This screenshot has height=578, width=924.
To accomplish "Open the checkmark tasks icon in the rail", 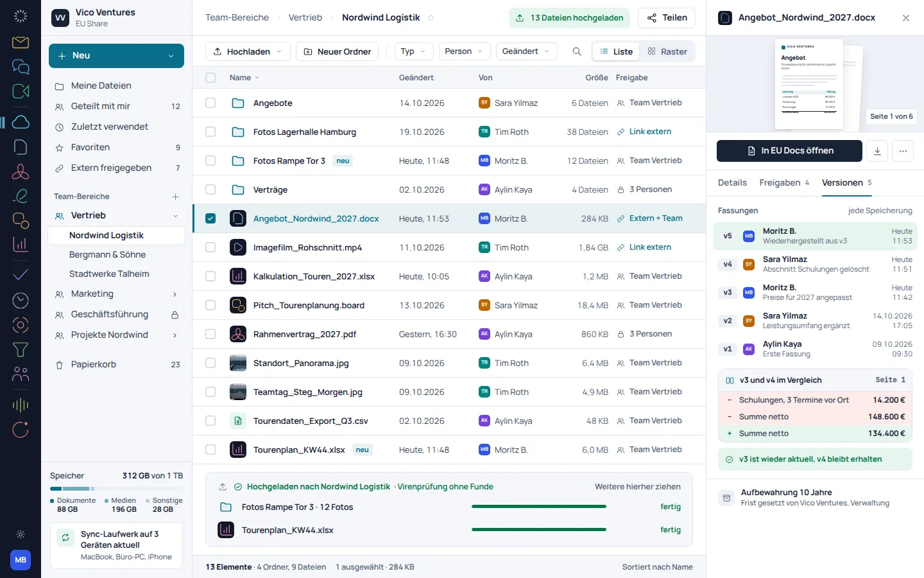I will pos(21,274).
